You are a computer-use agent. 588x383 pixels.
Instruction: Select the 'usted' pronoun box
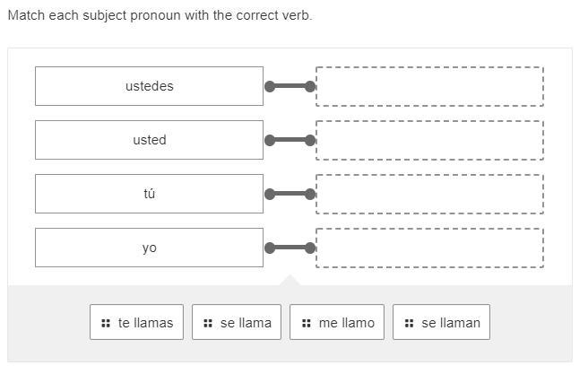click(149, 140)
